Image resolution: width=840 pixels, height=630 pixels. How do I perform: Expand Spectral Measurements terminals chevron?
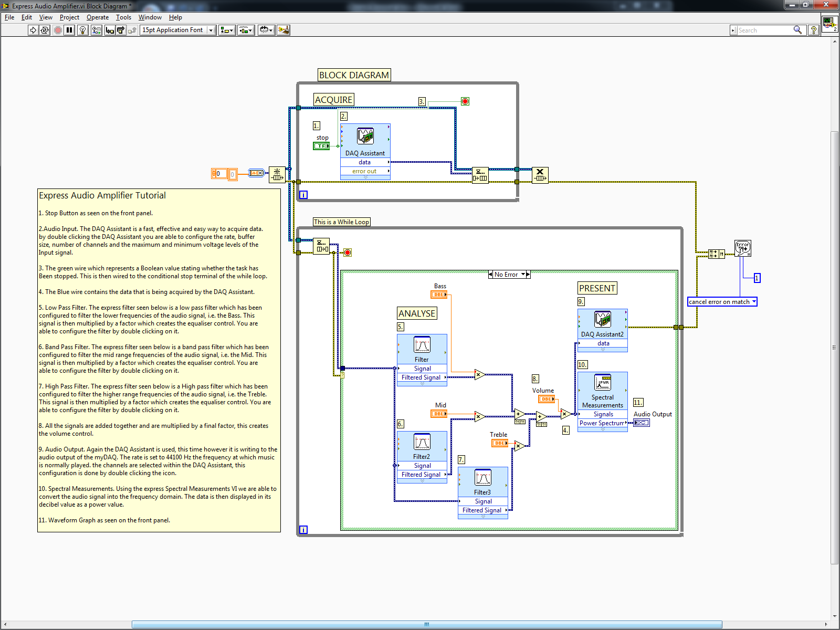point(603,429)
